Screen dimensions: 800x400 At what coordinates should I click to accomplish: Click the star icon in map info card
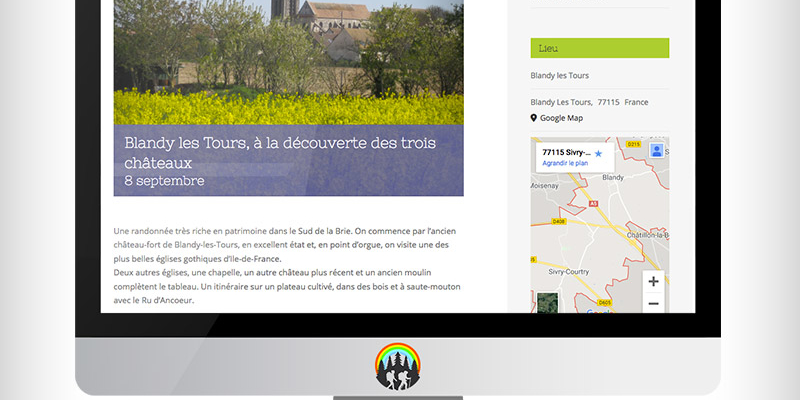click(598, 153)
